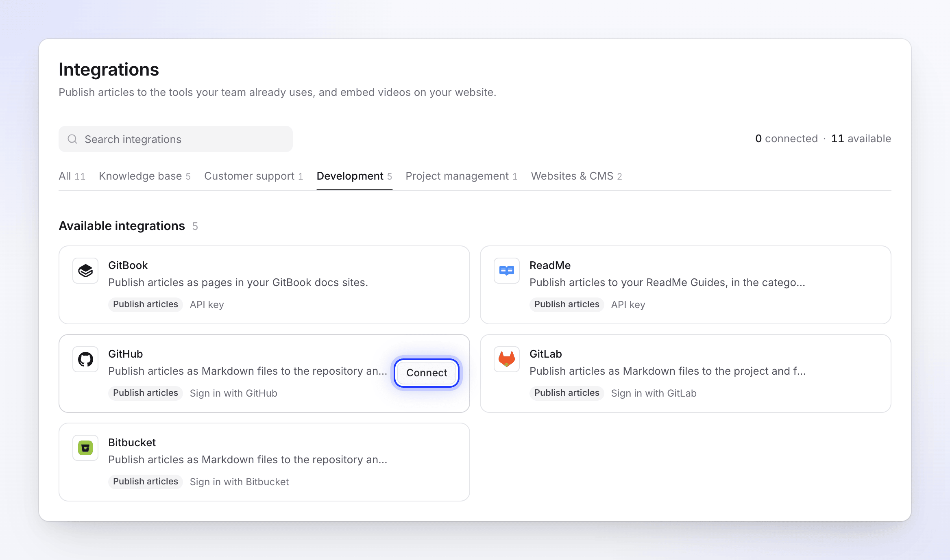Go to the Project management tab
Screen dimensions: 950x560
462,176
